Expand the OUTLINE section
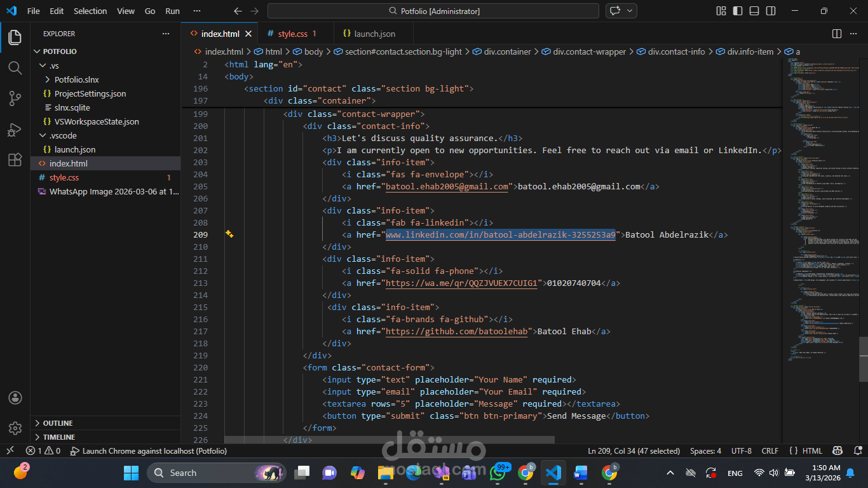 (58, 423)
